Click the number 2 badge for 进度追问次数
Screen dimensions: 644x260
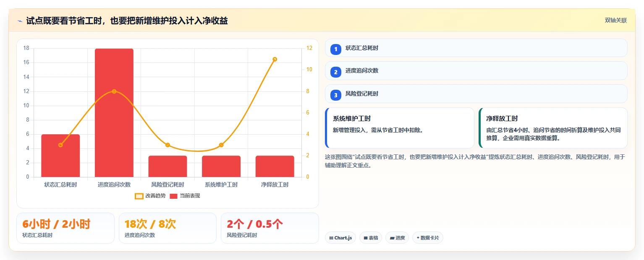coord(336,72)
